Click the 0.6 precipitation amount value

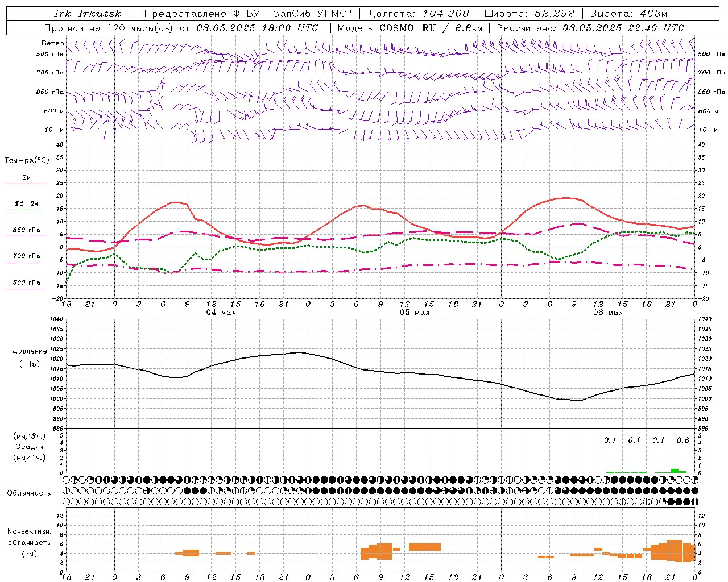[682, 440]
